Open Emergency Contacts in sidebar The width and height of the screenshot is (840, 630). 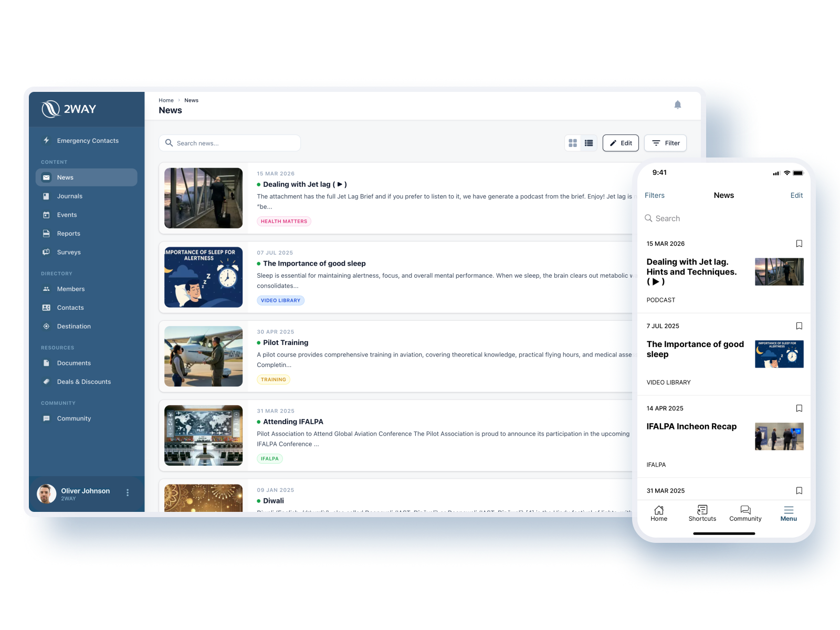87,141
